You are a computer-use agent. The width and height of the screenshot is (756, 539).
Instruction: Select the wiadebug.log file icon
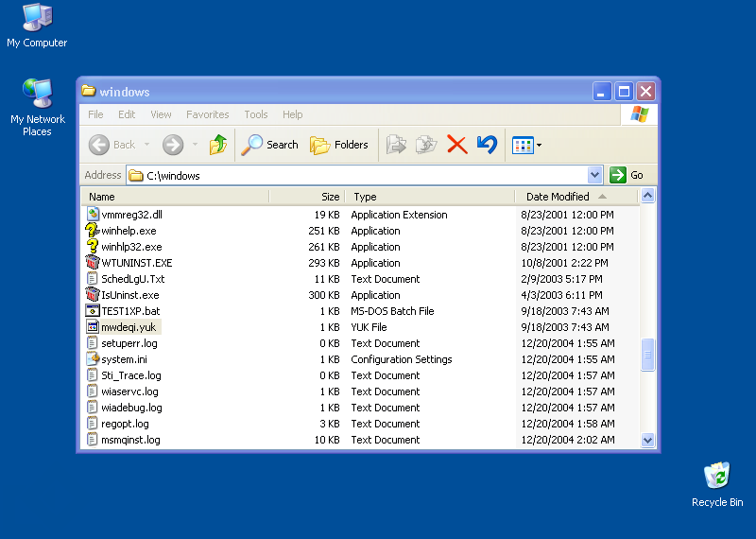(93, 408)
